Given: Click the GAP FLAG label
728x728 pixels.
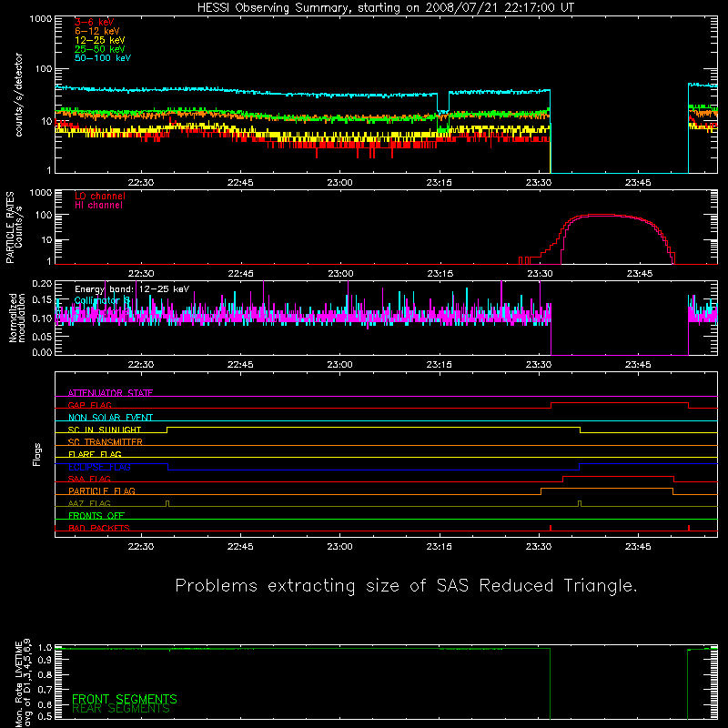Looking at the screenshot, I should coord(89,405).
